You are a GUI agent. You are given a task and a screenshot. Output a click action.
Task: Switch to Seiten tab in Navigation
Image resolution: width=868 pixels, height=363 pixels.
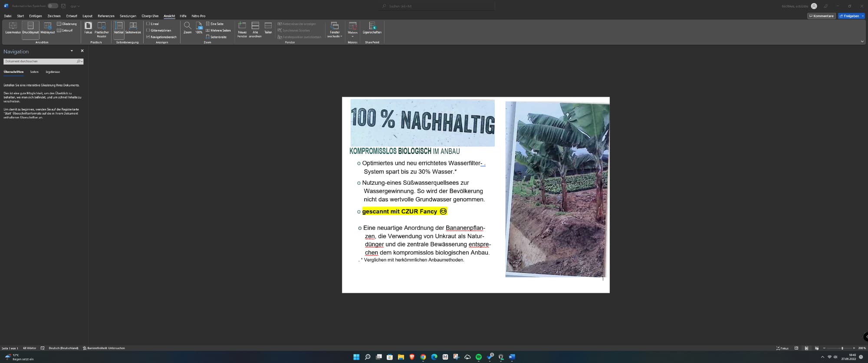click(34, 72)
